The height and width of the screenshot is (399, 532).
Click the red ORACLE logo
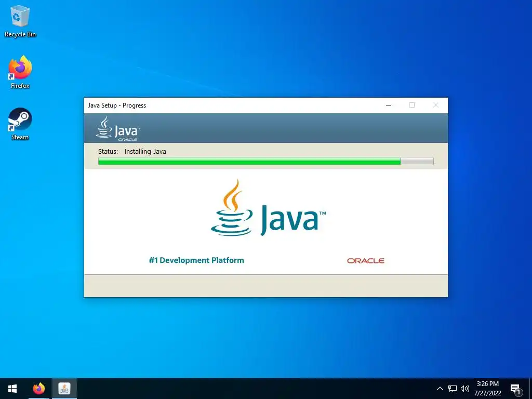coord(365,261)
